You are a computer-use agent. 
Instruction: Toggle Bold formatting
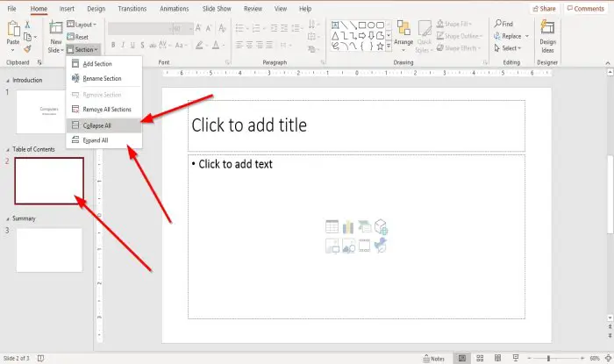(113, 46)
